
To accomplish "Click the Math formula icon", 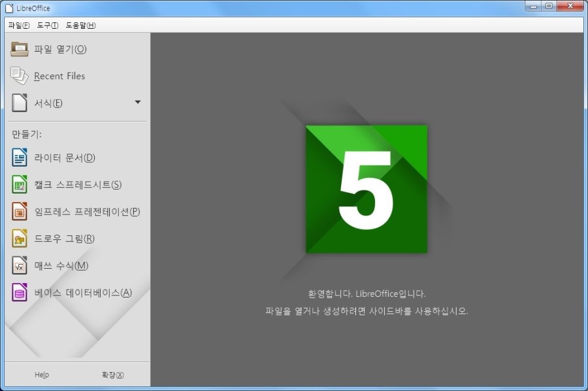I will click(20, 265).
